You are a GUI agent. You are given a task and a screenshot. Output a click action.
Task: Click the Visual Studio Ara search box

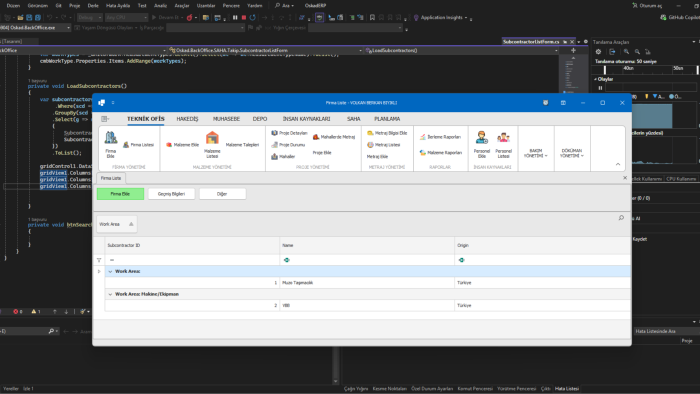(x=284, y=5)
